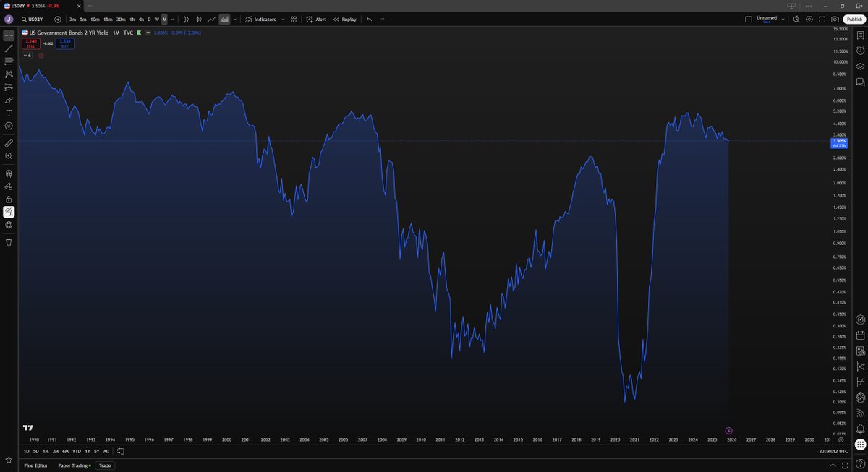Expand the chart style dropdown arrow

(234, 20)
